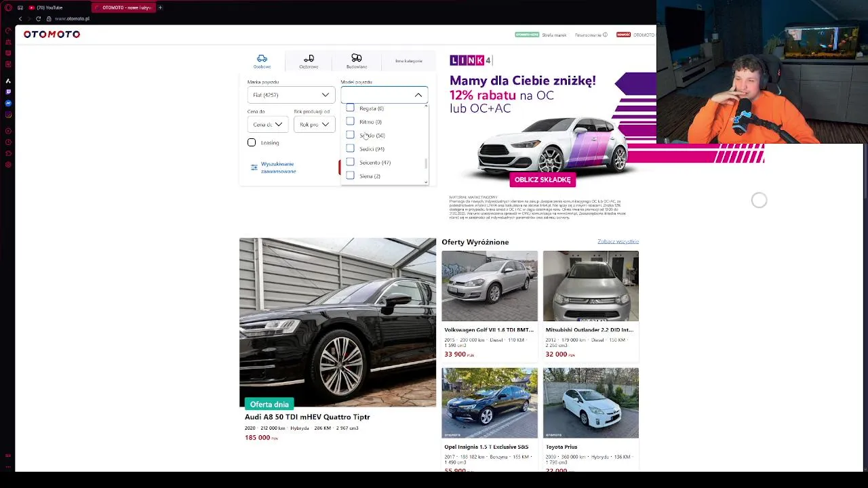This screenshot has width=868, height=488.
Task: Open Marka pojazdu dropdown showing Fiat
Action: point(290,95)
